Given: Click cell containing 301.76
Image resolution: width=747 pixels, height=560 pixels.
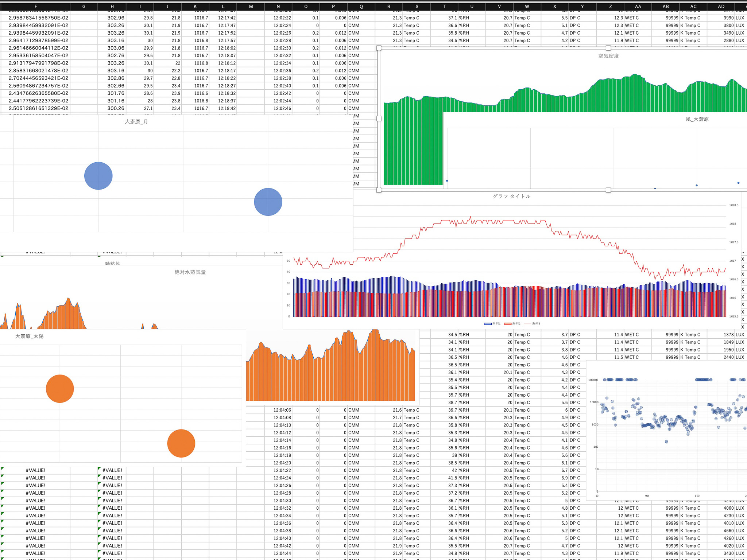Looking at the screenshot, I should click(x=112, y=93).
